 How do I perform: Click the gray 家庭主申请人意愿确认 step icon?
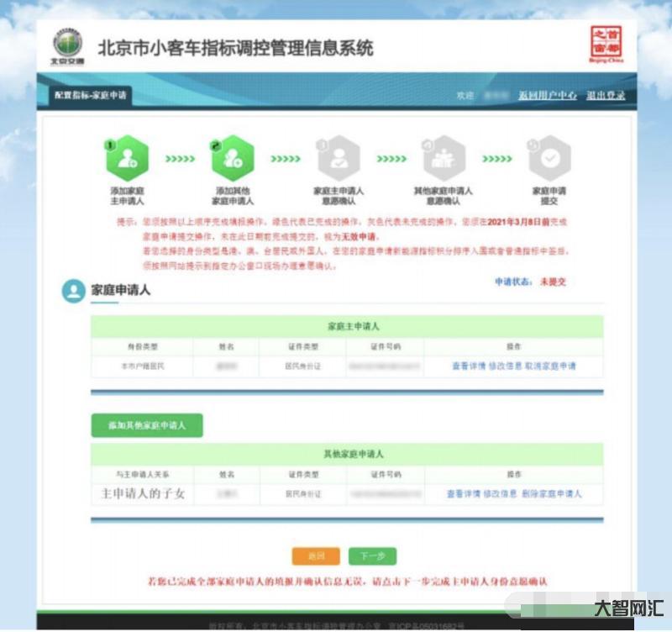[339, 158]
